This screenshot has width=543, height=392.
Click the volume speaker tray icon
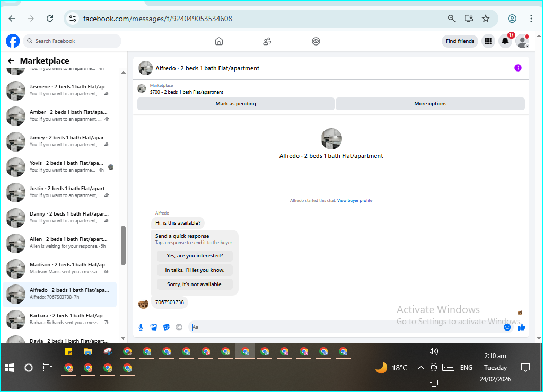pyautogui.click(x=434, y=352)
